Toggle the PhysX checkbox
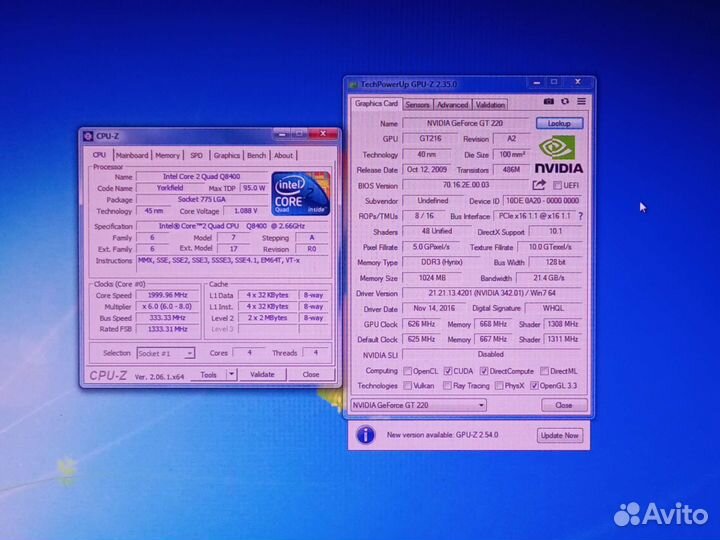This screenshot has width=720, height=540. 499,386
